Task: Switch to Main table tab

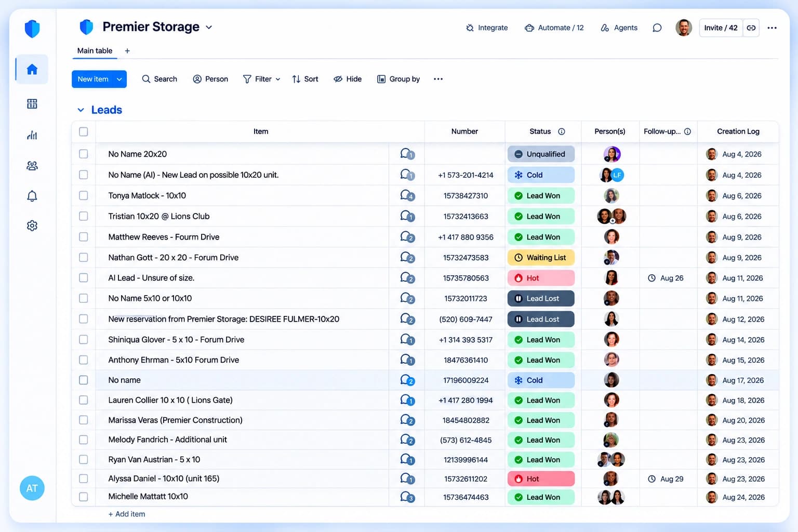Action: click(95, 50)
